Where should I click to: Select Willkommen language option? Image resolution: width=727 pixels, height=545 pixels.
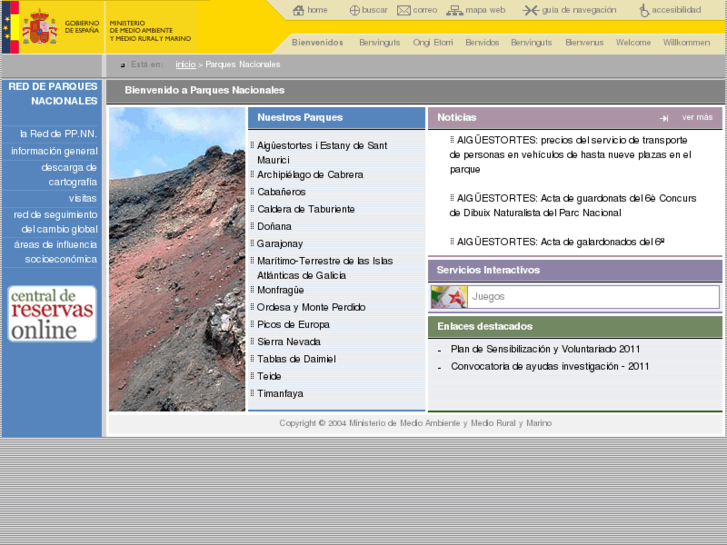686,43
